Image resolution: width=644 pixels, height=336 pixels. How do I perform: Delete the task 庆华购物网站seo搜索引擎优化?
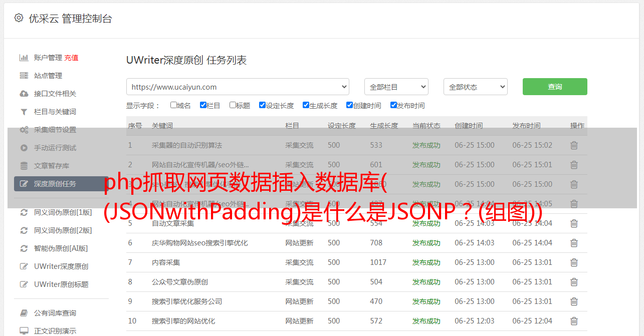pos(574,243)
